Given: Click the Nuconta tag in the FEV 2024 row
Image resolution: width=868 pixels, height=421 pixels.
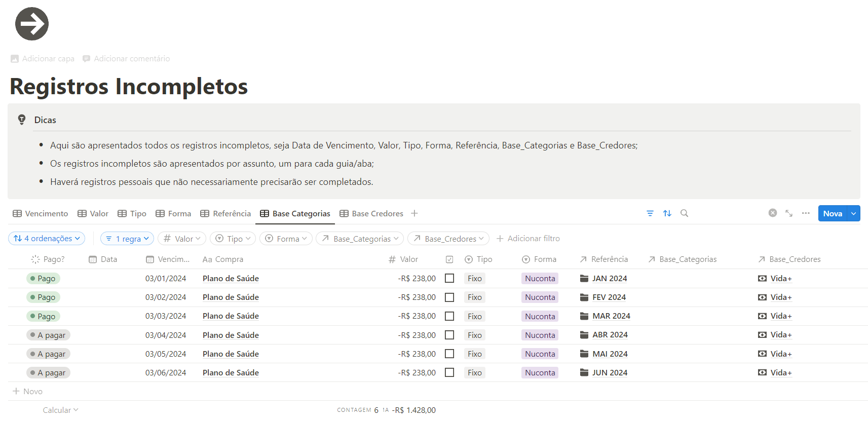Looking at the screenshot, I should tap(540, 297).
